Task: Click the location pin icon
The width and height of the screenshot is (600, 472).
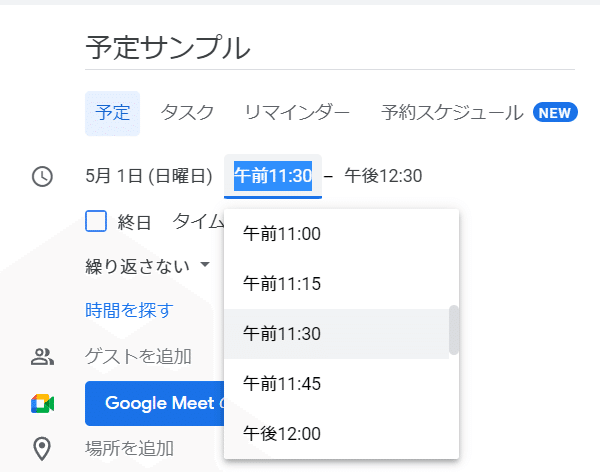Action: pos(42,448)
